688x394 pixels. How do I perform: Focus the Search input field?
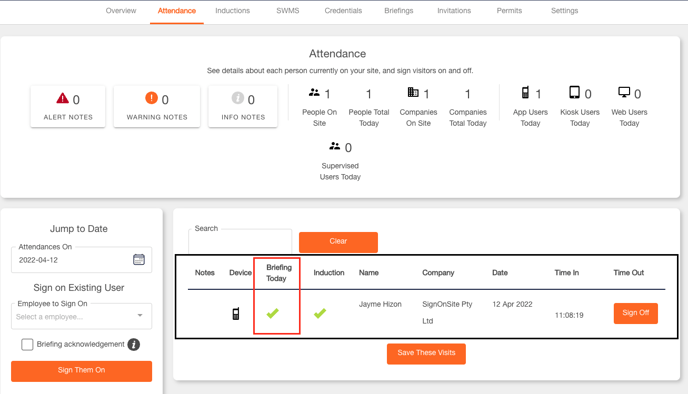[240, 241]
